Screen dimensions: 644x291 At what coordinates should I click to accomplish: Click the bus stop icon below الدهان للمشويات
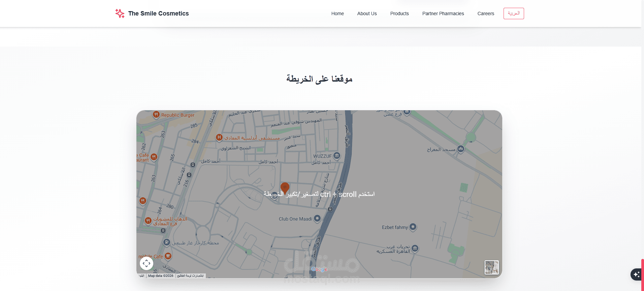(x=163, y=231)
